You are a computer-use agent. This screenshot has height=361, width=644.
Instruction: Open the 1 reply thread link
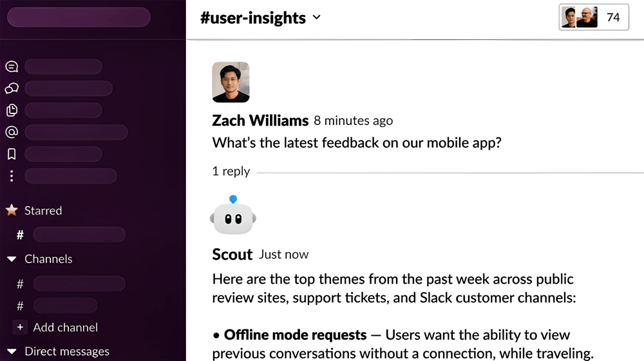click(x=231, y=171)
